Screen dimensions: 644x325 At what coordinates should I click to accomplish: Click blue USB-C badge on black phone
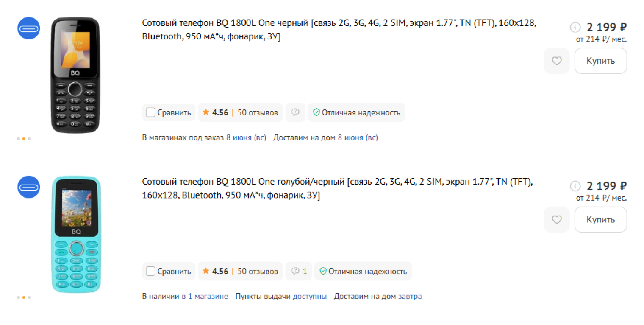tap(28, 28)
